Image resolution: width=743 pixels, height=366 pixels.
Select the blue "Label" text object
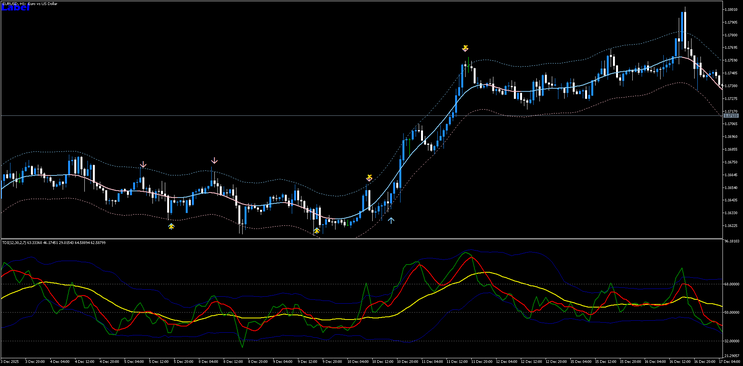[15, 8]
